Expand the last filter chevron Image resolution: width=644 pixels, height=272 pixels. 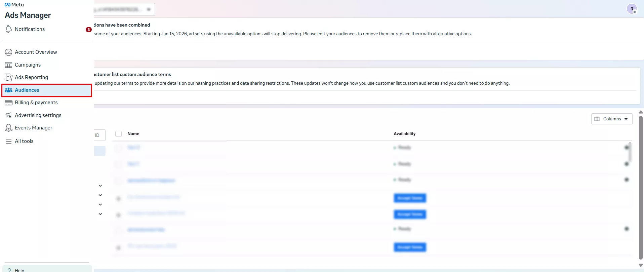tap(100, 214)
